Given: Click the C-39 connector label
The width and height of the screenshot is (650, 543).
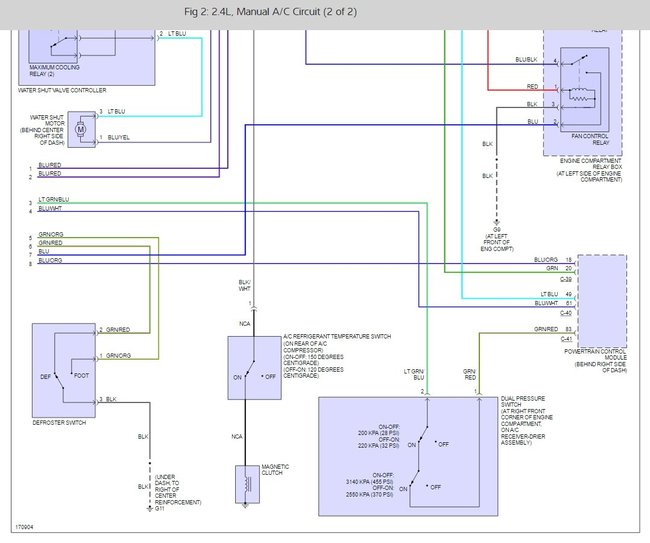Looking at the screenshot, I should 566,279.
